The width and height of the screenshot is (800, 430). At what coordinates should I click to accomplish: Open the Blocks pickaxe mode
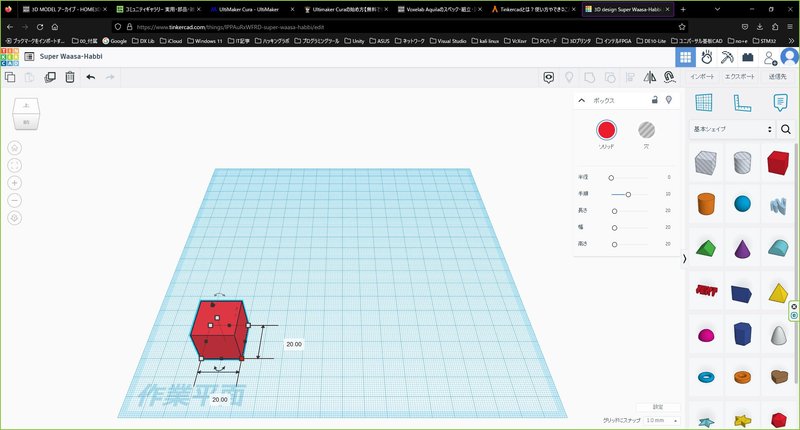pos(727,57)
